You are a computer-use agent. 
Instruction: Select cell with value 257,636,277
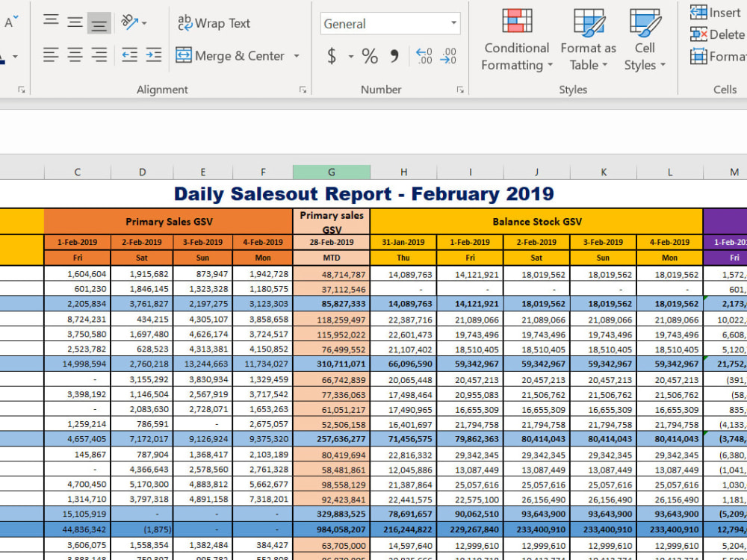coord(332,438)
